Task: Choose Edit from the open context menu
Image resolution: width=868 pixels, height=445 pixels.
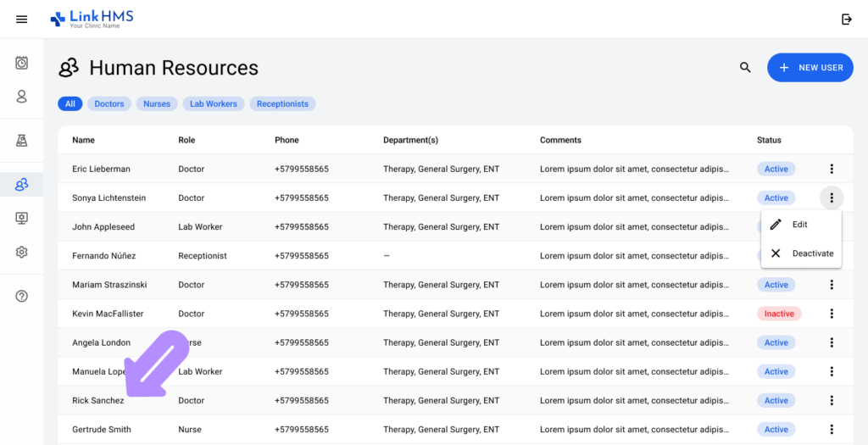Action: coord(801,224)
